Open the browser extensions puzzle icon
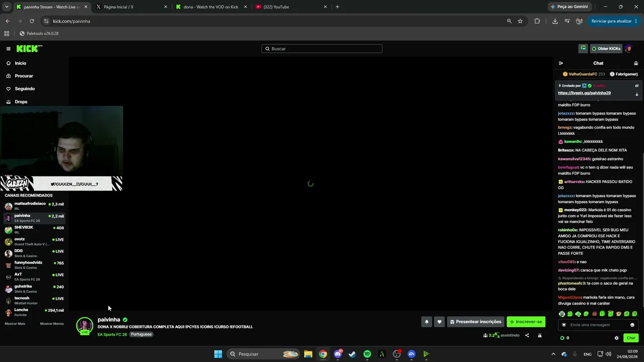Image resolution: width=644 pixels, height=362 pixels. tap(537, 21)
